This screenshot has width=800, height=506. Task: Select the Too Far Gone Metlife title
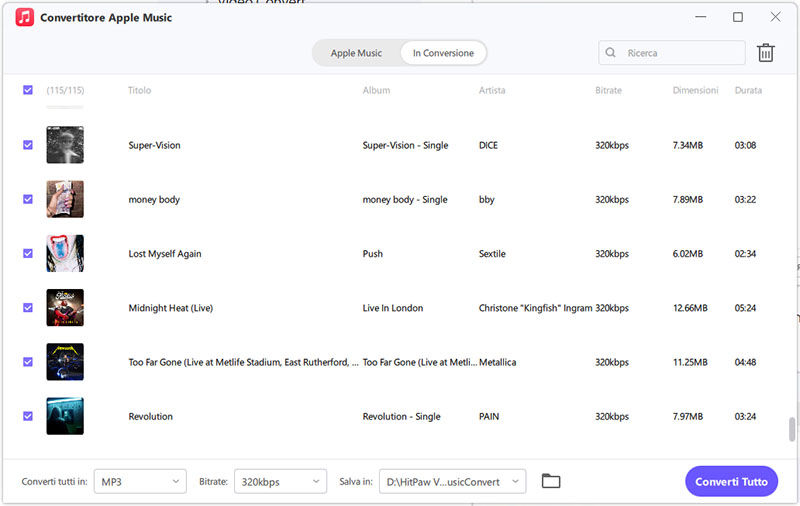(x=243, y=362)
